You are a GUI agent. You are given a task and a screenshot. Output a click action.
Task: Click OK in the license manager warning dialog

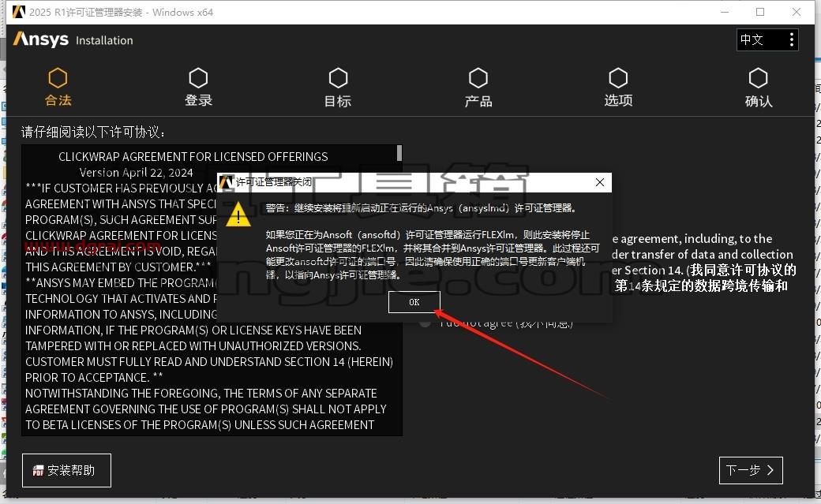[414, 302]
